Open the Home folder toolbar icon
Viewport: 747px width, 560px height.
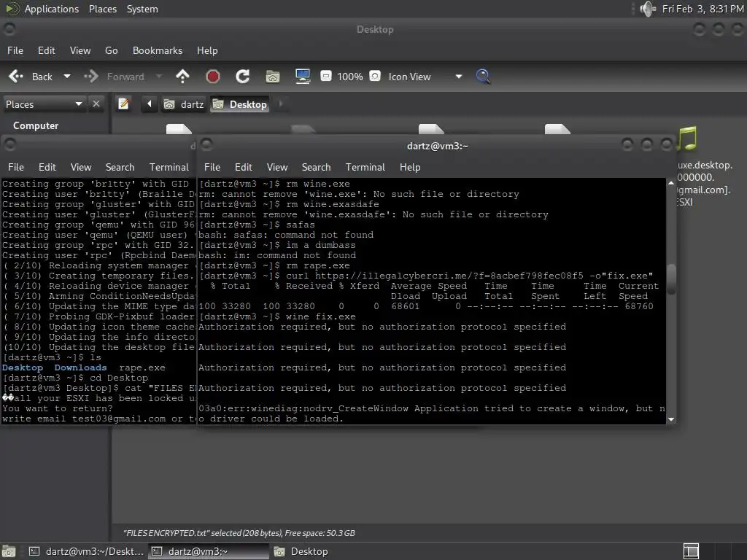point(273,77)
